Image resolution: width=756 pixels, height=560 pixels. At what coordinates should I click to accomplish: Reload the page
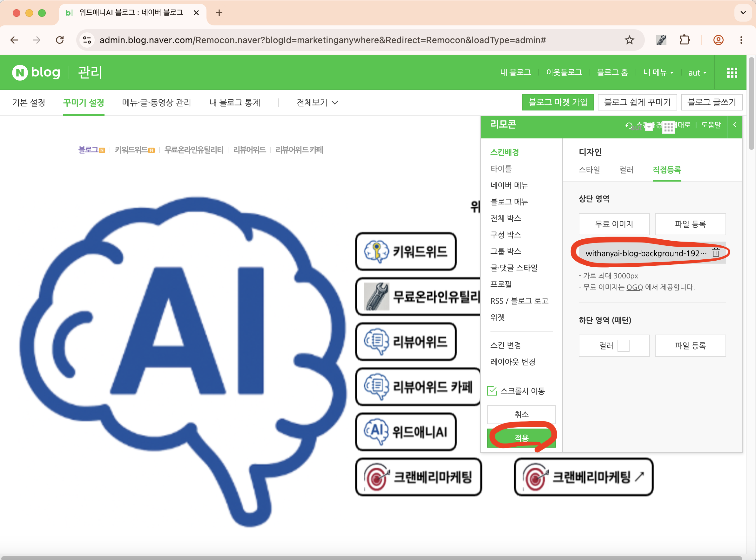coord(60,40)
